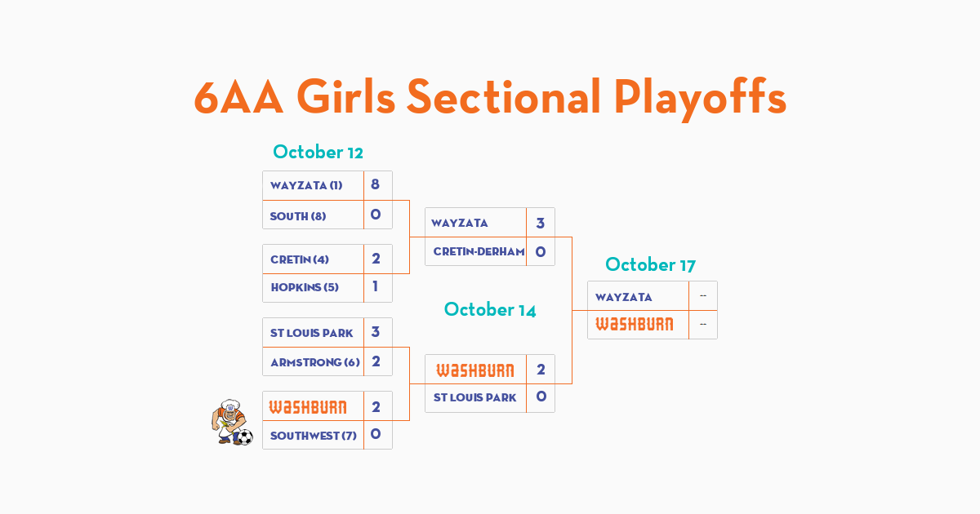
Task: Select Wayzata in the semifinal matchup
Action: (x=476, y=222)
